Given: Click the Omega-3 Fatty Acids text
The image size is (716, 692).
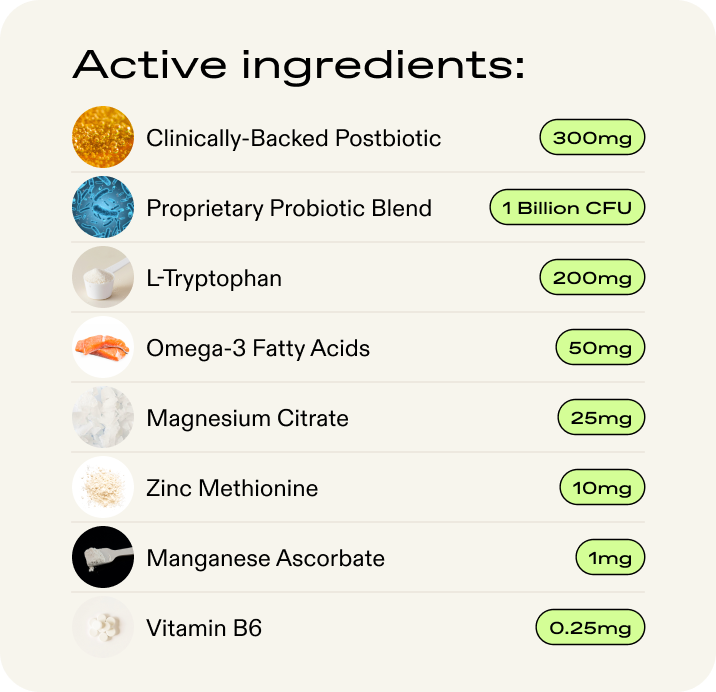Looking at the screenshot, I should [258, 348].
